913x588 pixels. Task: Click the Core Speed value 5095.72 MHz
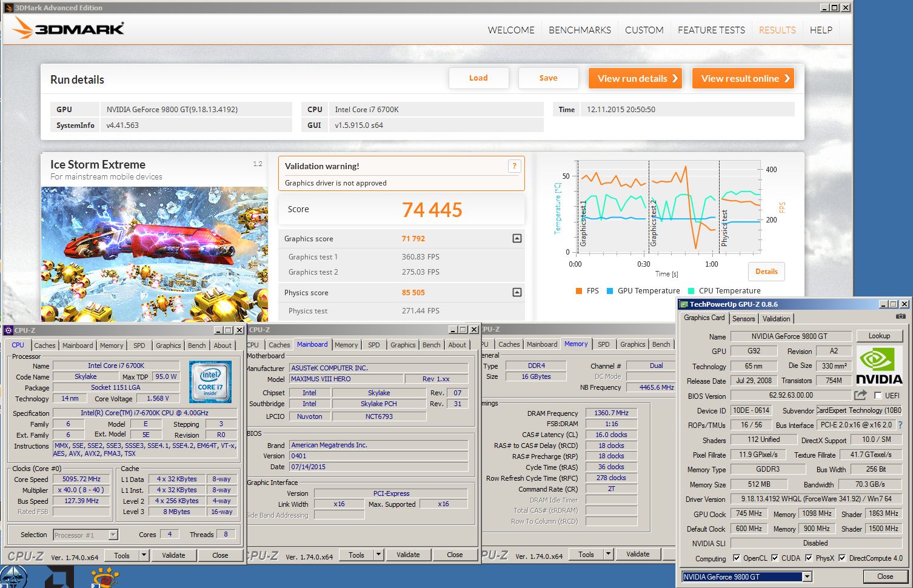[82, 479]
